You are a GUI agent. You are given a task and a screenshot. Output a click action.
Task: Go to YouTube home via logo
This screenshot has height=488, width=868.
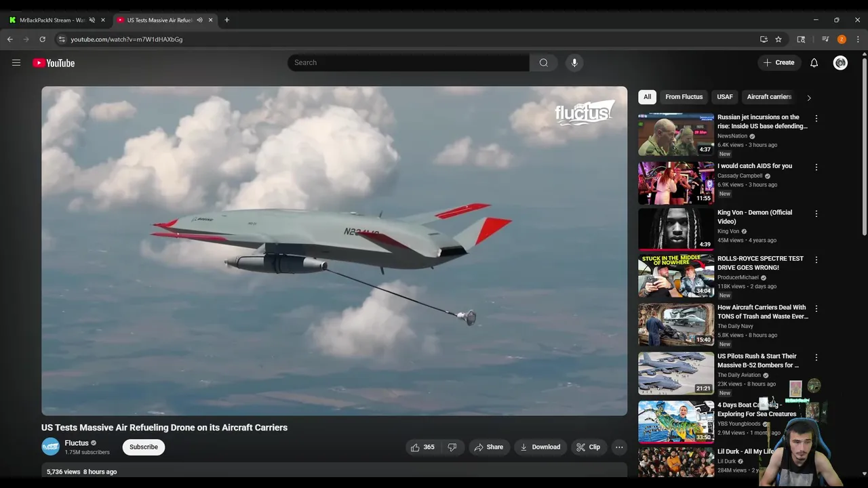(54, 63)
